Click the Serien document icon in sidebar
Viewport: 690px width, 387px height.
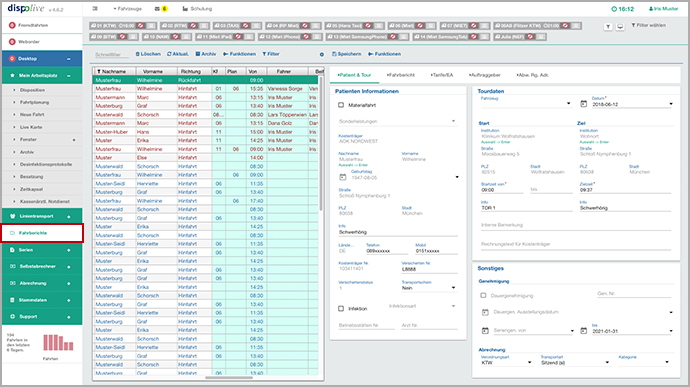click(x=12, y=250)
